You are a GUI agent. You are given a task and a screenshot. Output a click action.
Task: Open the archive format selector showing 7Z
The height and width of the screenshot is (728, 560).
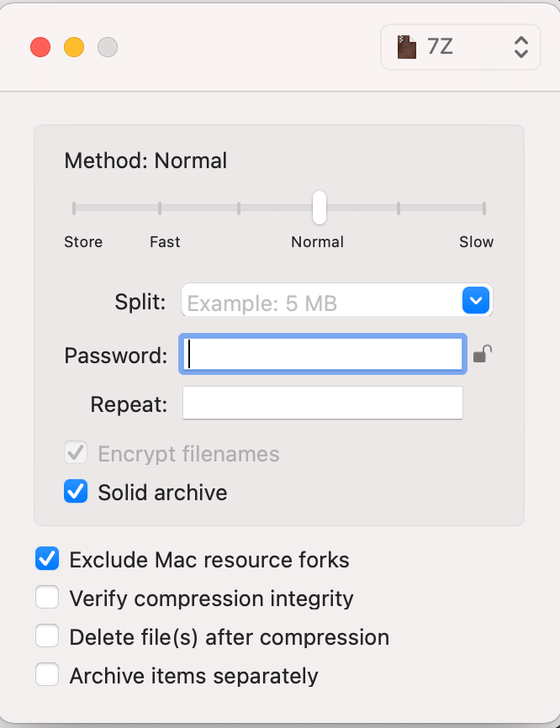coord(461,47)
